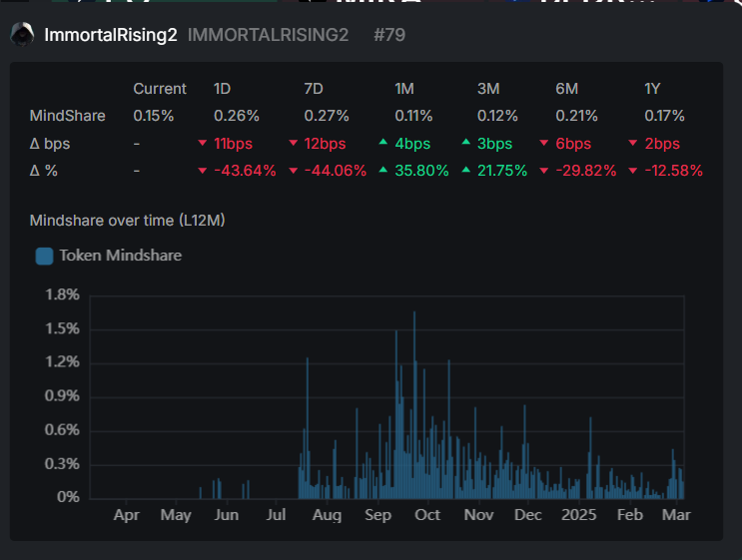Click the 6M MindShare value 0.21%
The height and width of the screenshot is (560, 742).
tap(576, 116)
